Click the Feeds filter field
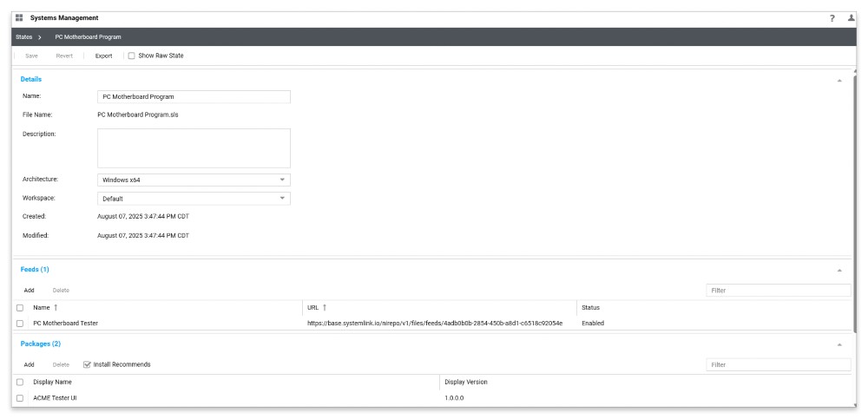 coord(779,291)
